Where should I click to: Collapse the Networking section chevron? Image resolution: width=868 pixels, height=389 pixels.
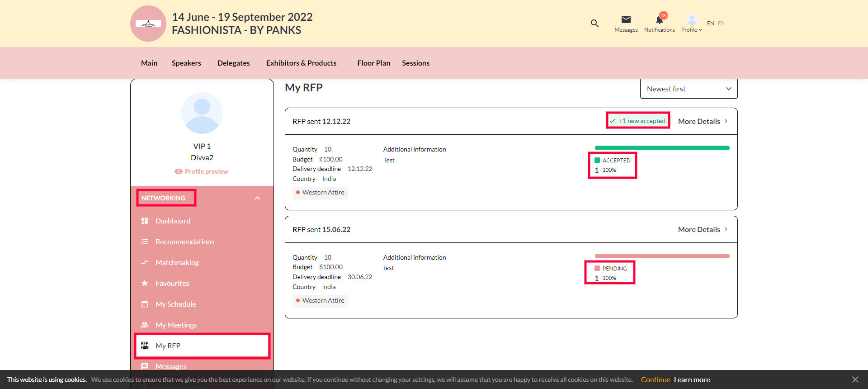click(257, 198)
